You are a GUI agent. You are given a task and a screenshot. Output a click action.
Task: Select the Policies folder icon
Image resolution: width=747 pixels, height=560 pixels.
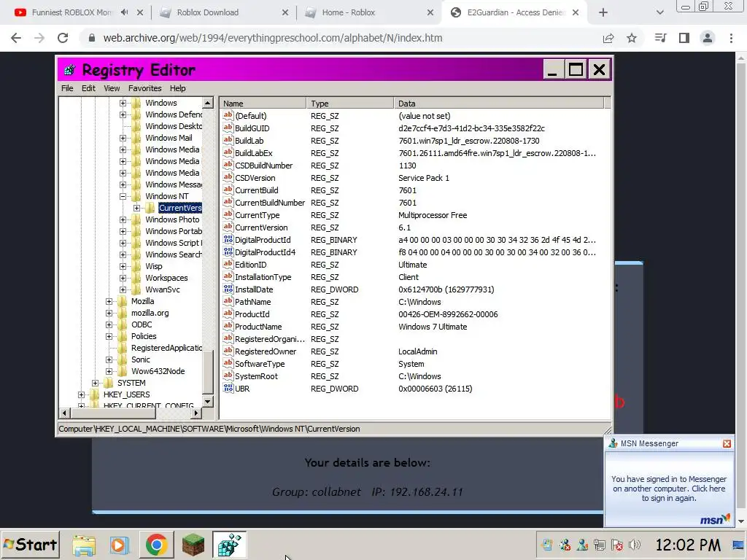[123, 336]
